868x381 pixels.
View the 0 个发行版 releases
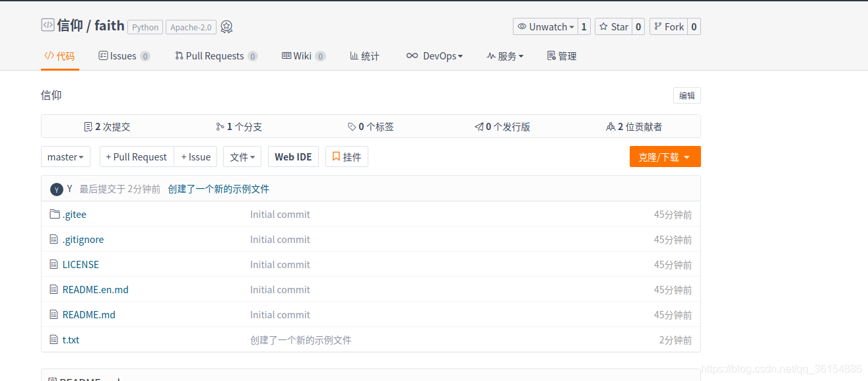[x=502, y=127]
